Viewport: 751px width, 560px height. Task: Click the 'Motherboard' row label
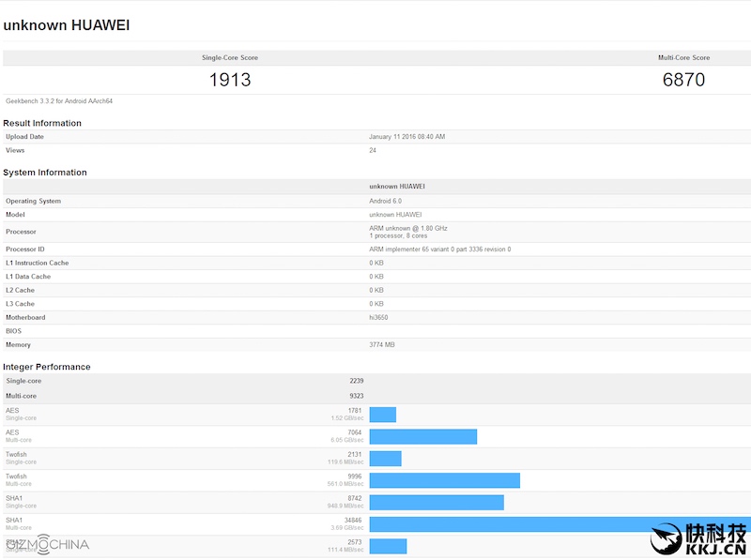(x=25, y=317)
